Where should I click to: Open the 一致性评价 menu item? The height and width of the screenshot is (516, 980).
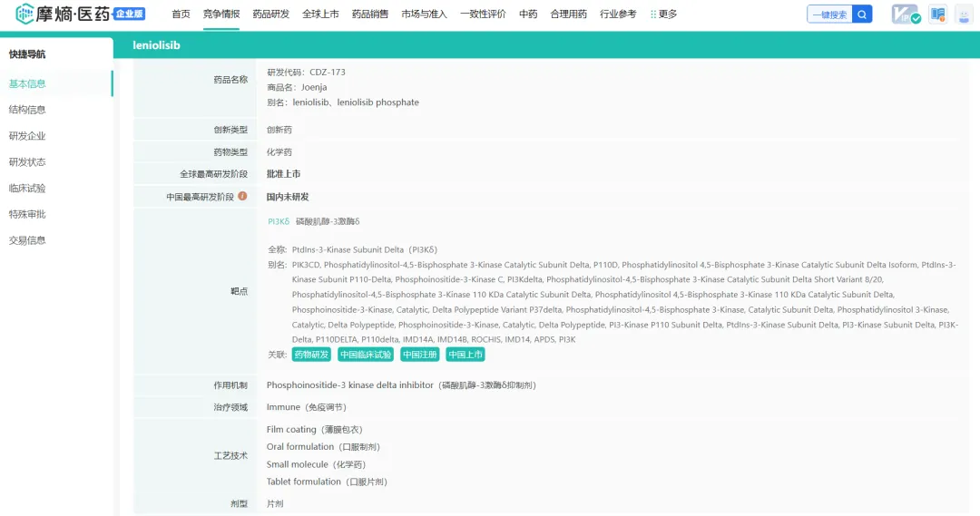pos(483,15)
